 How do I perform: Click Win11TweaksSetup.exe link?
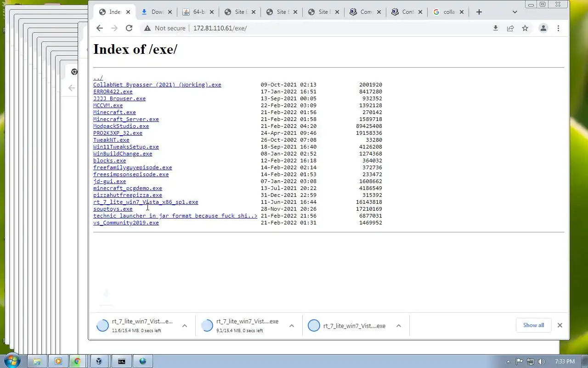click(126, 147)
